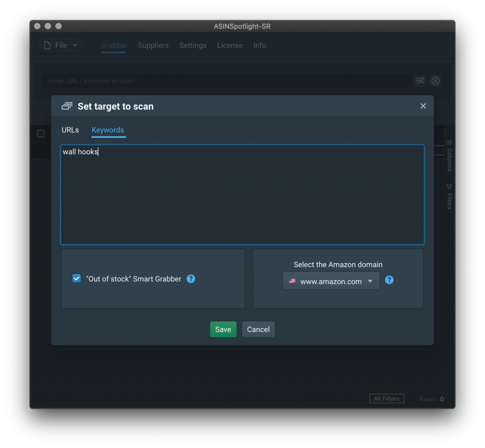Click the Cancel button
The width and height of the screenshot is (485, 448).
[x=258, y=329]
